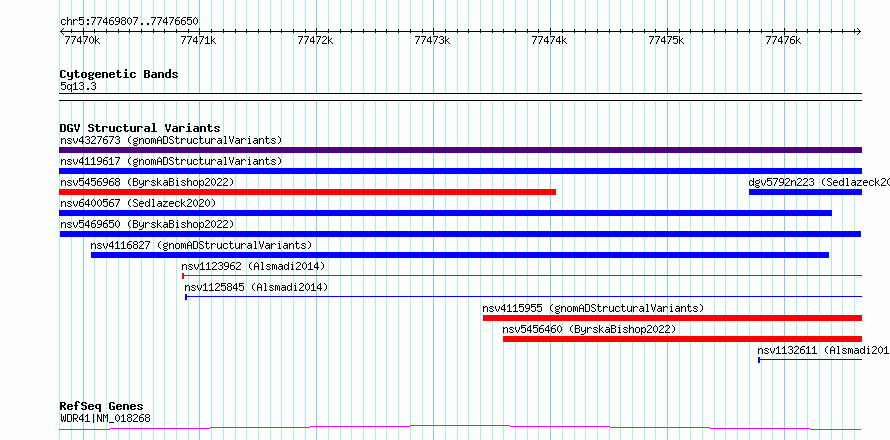
Task: Open the nsv1132611 Alsmadi label
Action: 824,350
